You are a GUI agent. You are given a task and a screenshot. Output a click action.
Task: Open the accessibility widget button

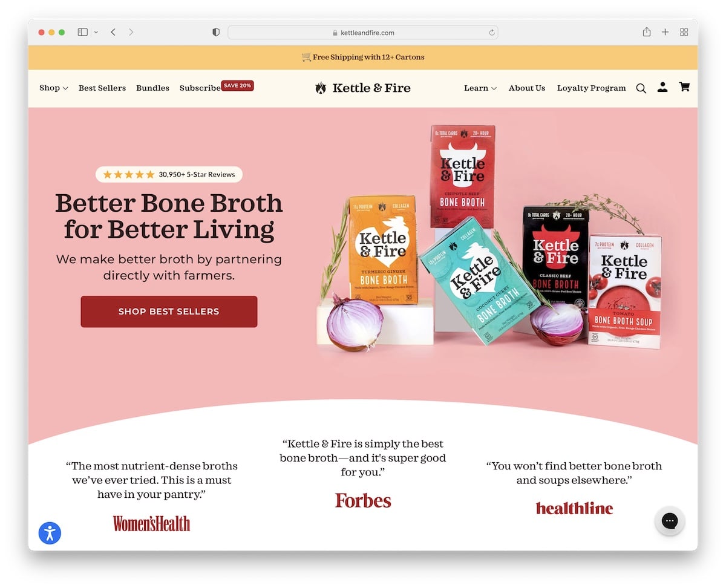tap(50, 533)
